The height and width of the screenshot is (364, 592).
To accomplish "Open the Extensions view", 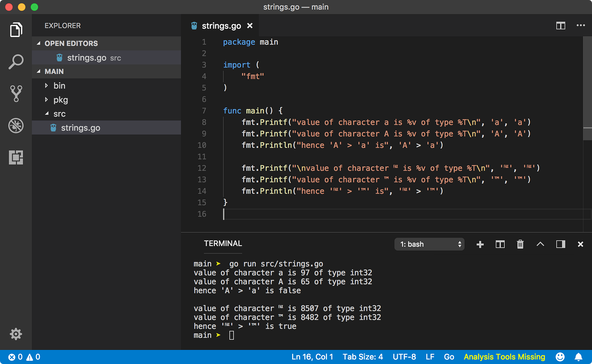I will tap(16, 158).
